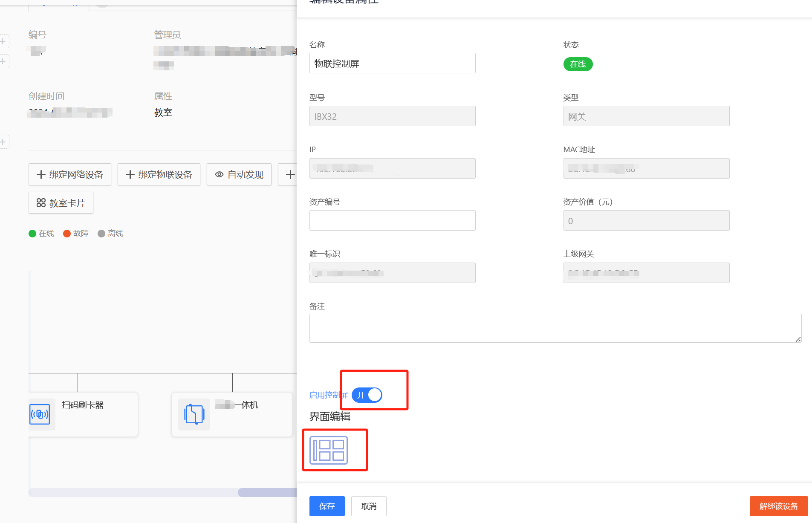This screenshot has height=523, width=812.
Task: Click the all-in-one machine device icon
Action: (x=194, y=414)
